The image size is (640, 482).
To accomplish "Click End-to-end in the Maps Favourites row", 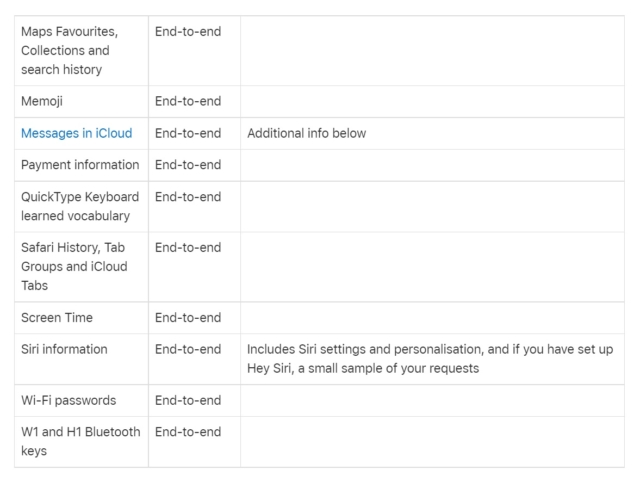I will click(188, 32).
